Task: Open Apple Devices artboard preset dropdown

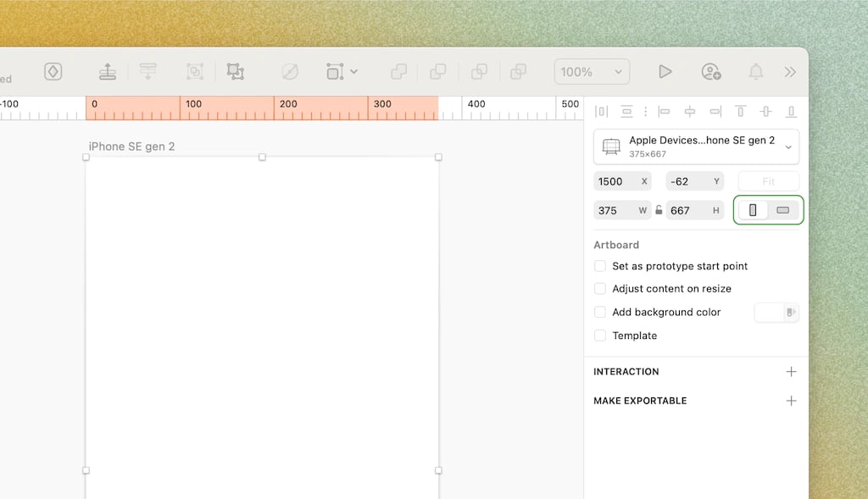Action: click(697, 147)
